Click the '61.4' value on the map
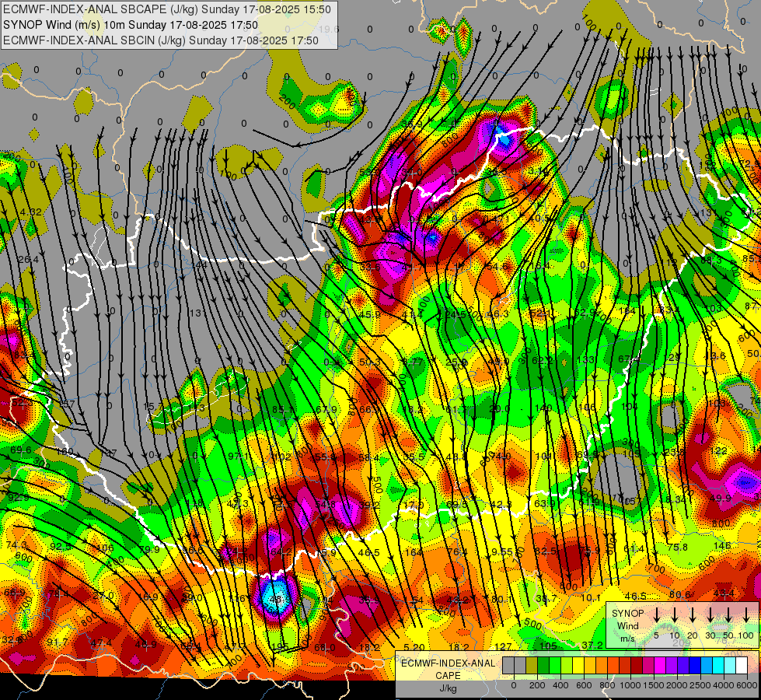This screenshot has height=700, width=761. 634,549
